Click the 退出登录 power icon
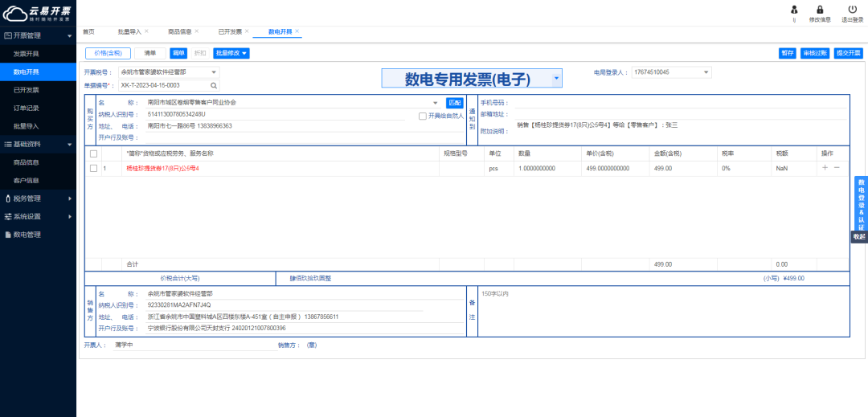 (x=852, y=10)
